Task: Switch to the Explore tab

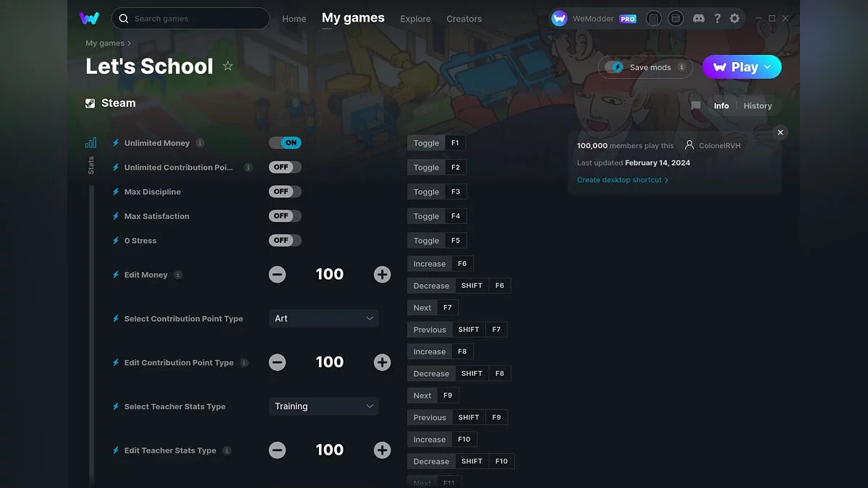Action: point(415,19)
